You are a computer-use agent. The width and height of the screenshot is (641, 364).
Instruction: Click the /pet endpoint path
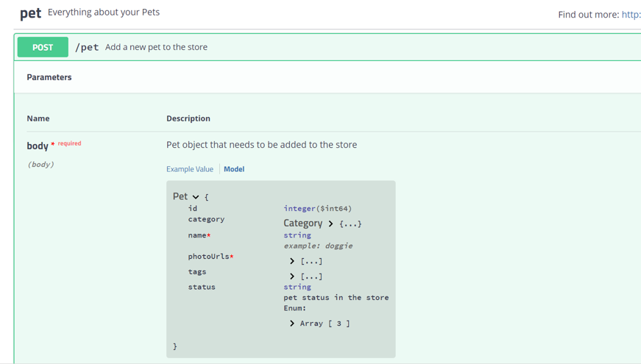tap(87, 47)
